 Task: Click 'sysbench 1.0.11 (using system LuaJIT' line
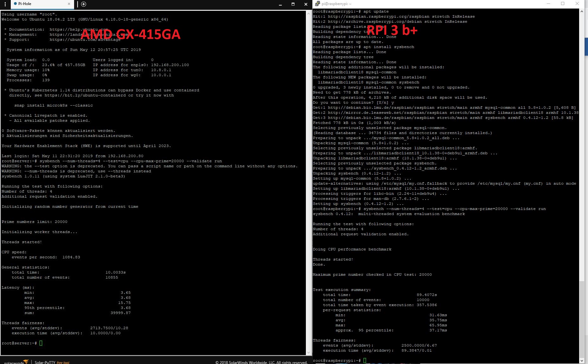63,176
